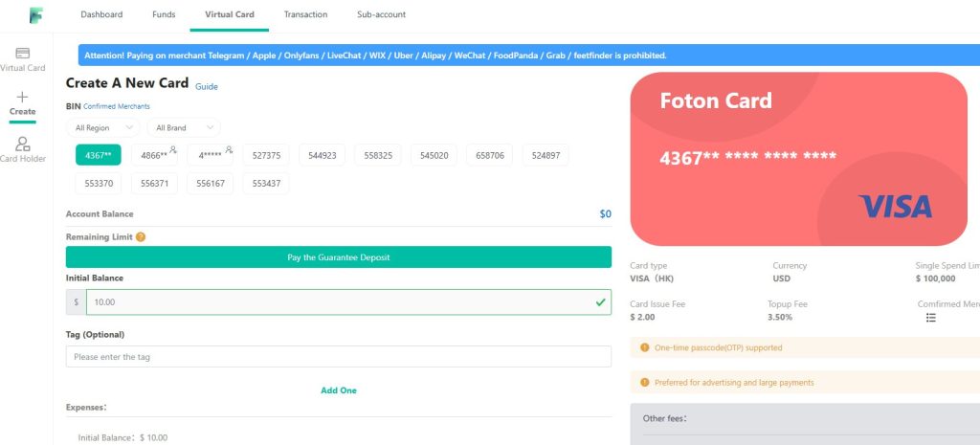
Task: Select BIN 556371
Action: (154, 184)
